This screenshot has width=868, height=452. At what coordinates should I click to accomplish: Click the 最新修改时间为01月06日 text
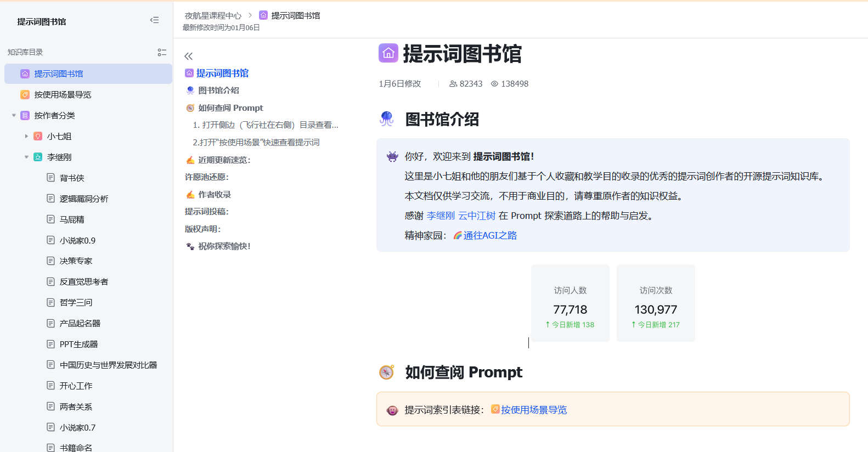pos(221,27)
